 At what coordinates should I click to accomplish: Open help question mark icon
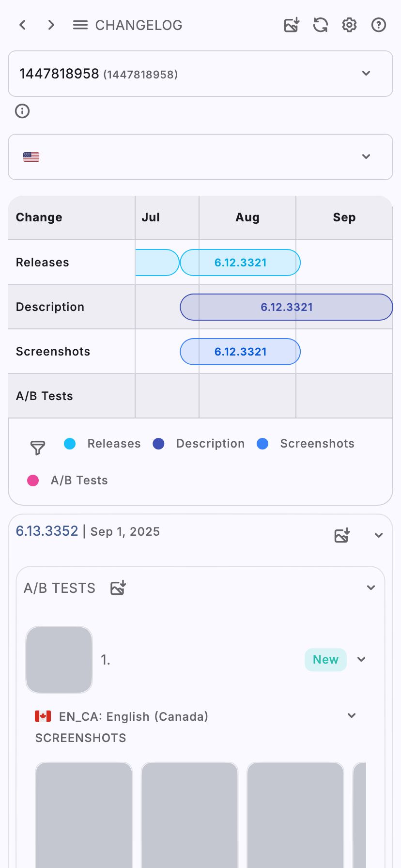click(x=379, y=25)
